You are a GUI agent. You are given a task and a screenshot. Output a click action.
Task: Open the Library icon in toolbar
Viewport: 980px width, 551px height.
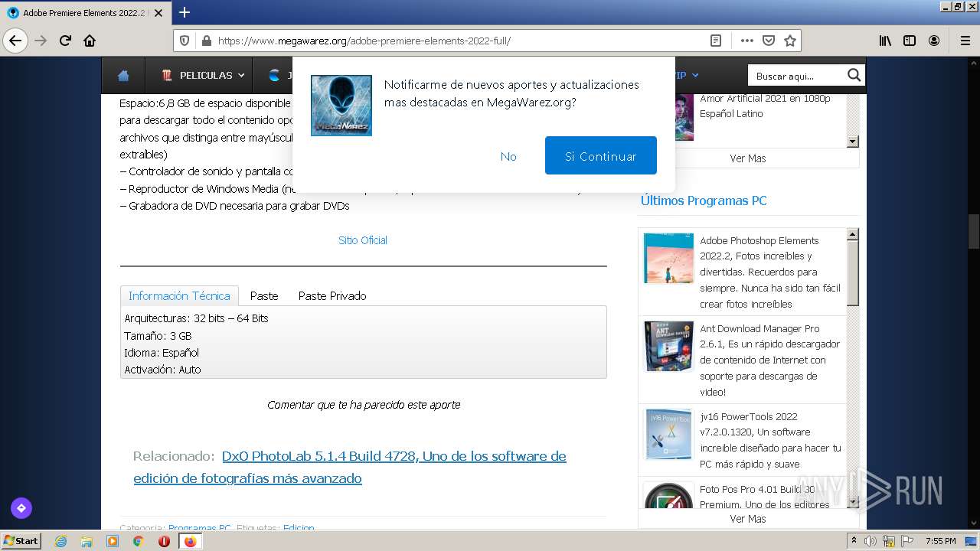[x=885, y=41]
